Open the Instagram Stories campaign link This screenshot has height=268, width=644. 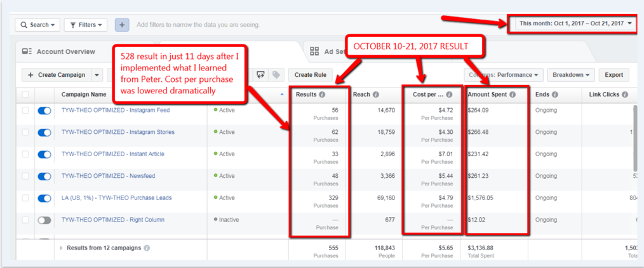(117, 132)
